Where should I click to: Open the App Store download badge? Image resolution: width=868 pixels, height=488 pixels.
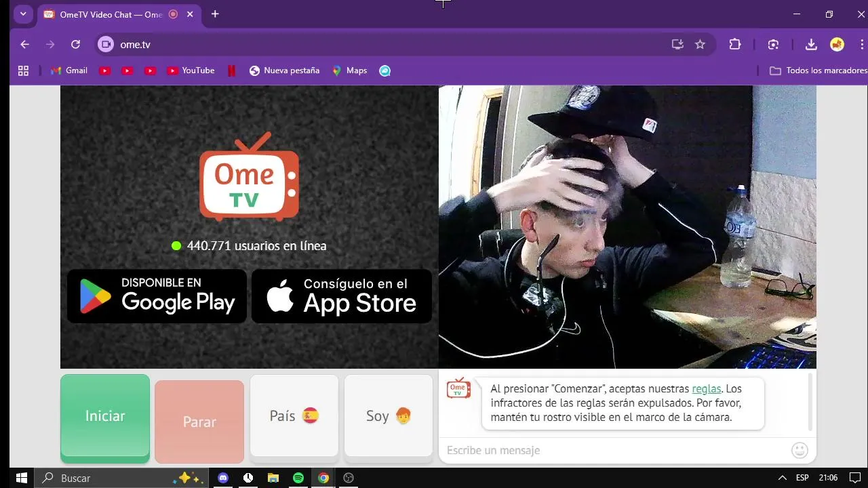click(x=342, y=296)
